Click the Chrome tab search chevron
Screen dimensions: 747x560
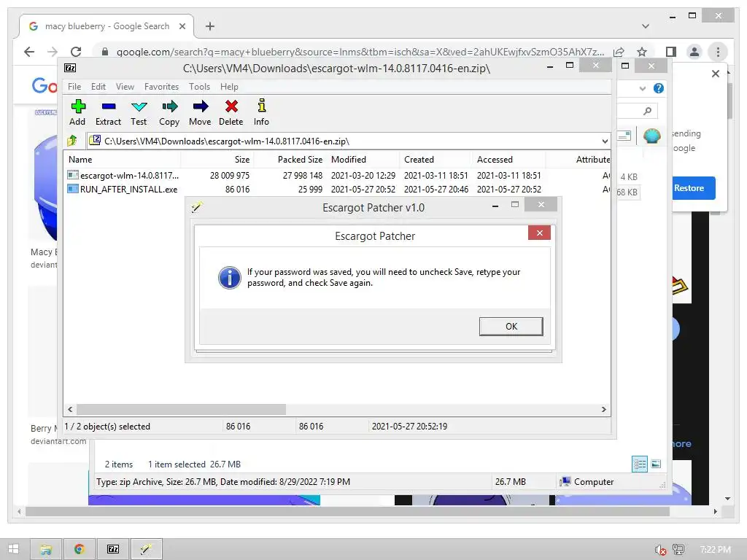click(646, 26)
